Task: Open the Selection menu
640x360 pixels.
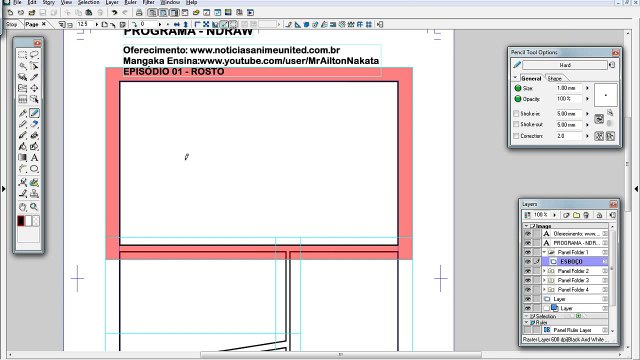Action: (89, 2)
